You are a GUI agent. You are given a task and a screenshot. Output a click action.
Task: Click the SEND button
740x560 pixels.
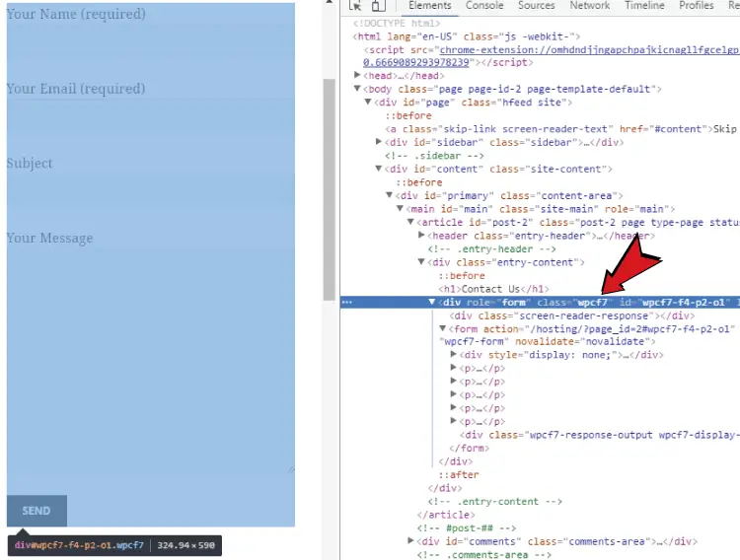coord(37,511)
